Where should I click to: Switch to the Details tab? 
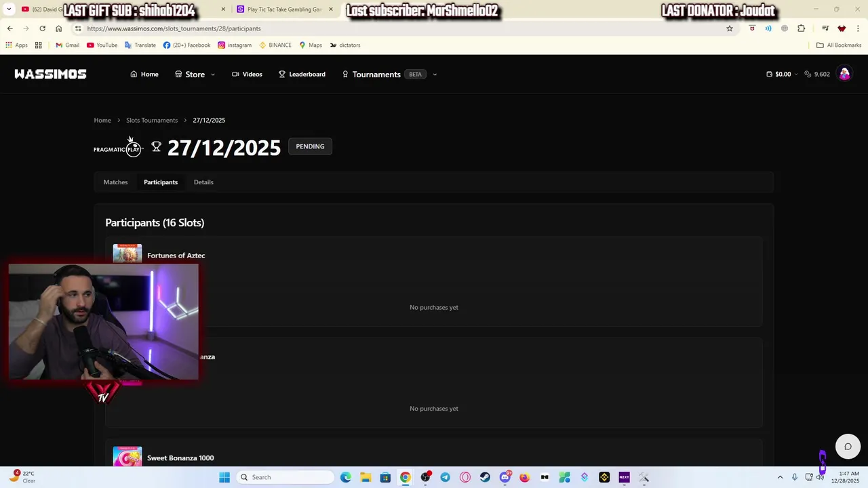tap(203, 182)
